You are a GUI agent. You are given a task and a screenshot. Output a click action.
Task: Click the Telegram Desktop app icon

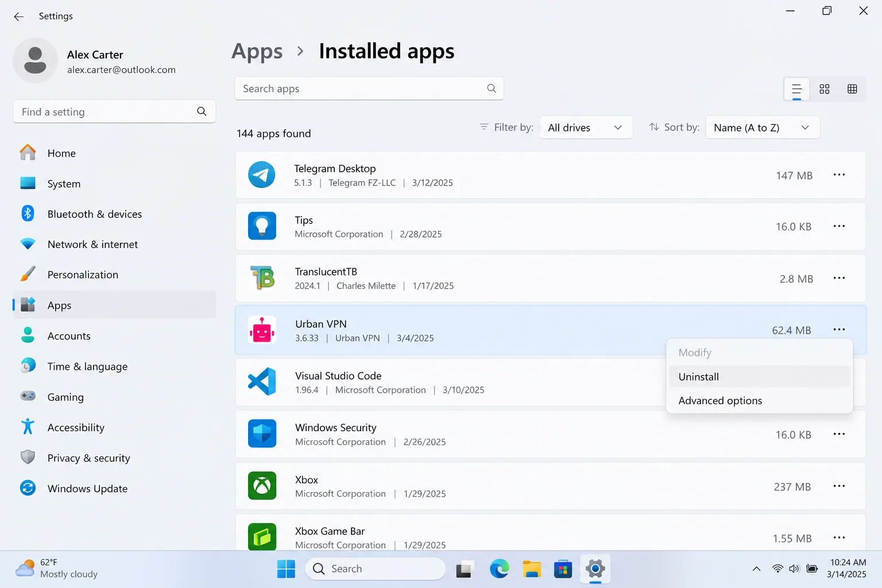(x=261, y=175)
